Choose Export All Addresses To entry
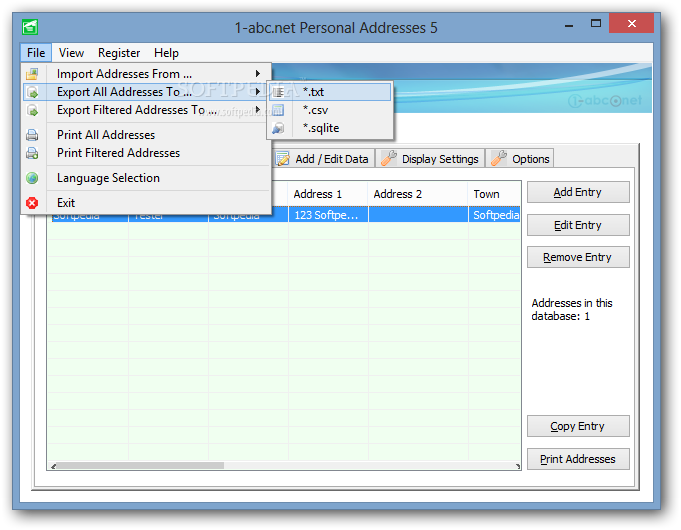The width and height of the screenshot is (681, 530). [144, 92]
